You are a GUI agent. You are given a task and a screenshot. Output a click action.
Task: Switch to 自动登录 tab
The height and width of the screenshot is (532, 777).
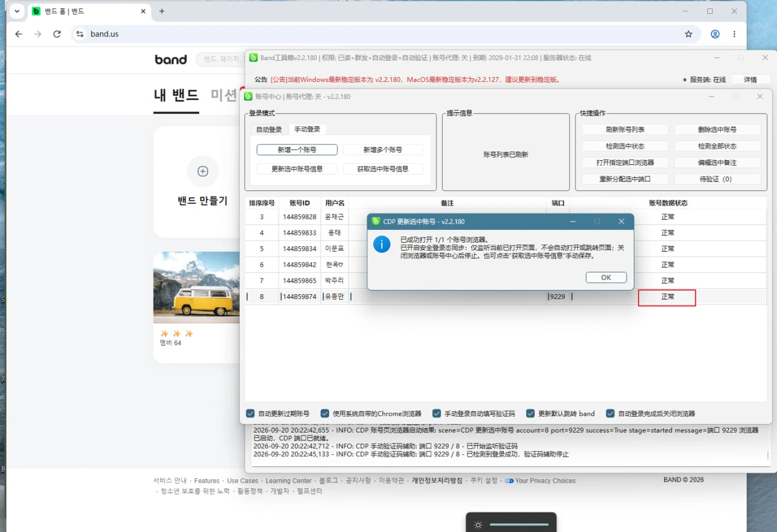[269, 129]
